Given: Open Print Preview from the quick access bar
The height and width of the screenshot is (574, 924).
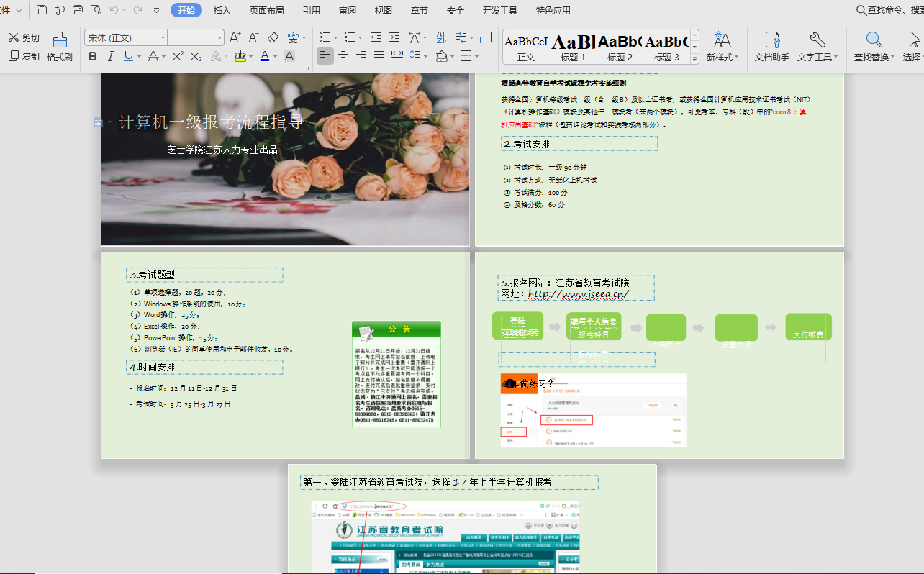Looking at the screenshot, I should click(x=94, y=10).
